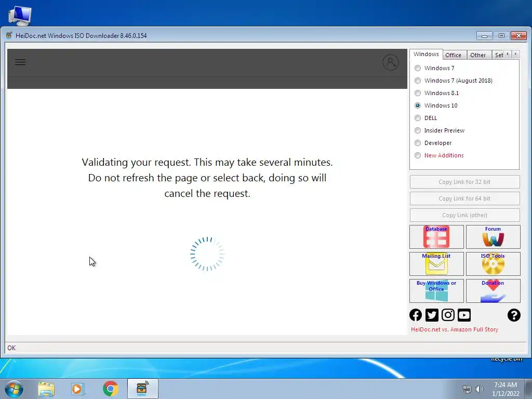532x399 pixels.
Task: Close the ISO Downloader window
Action: tap(518, 36)
